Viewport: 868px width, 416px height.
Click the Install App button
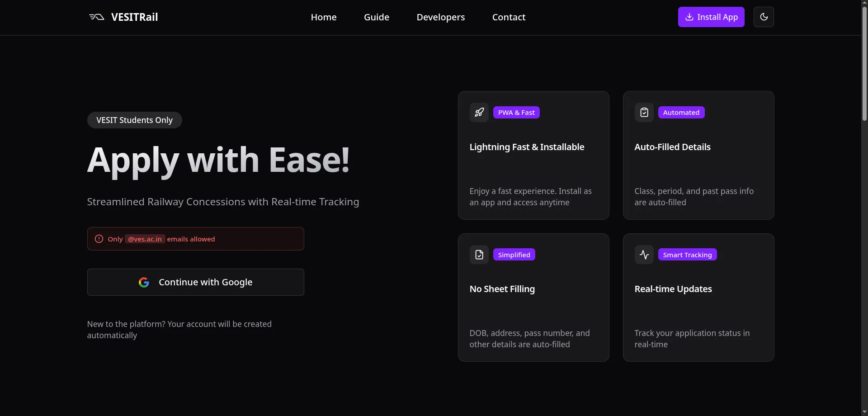pyautogui.click(x=711, y=17)
